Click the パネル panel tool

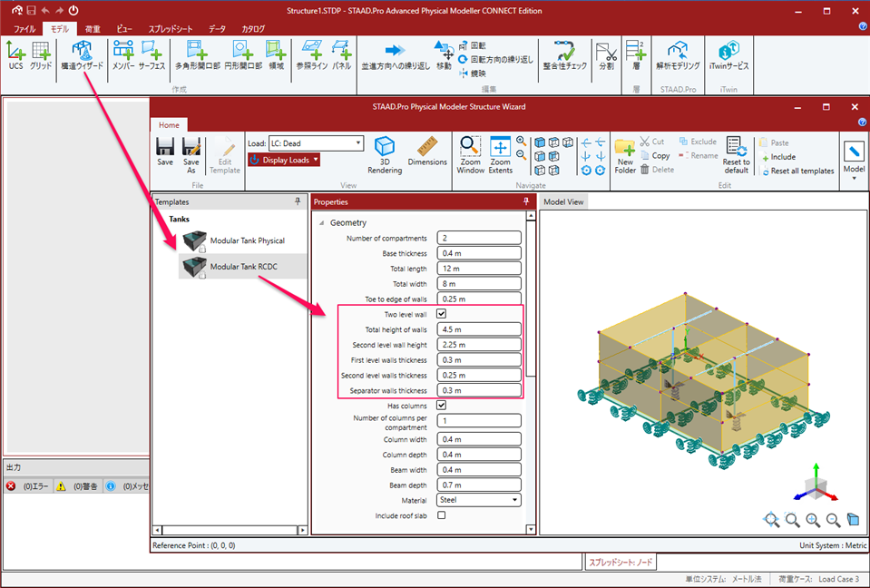tap(341, 55)
